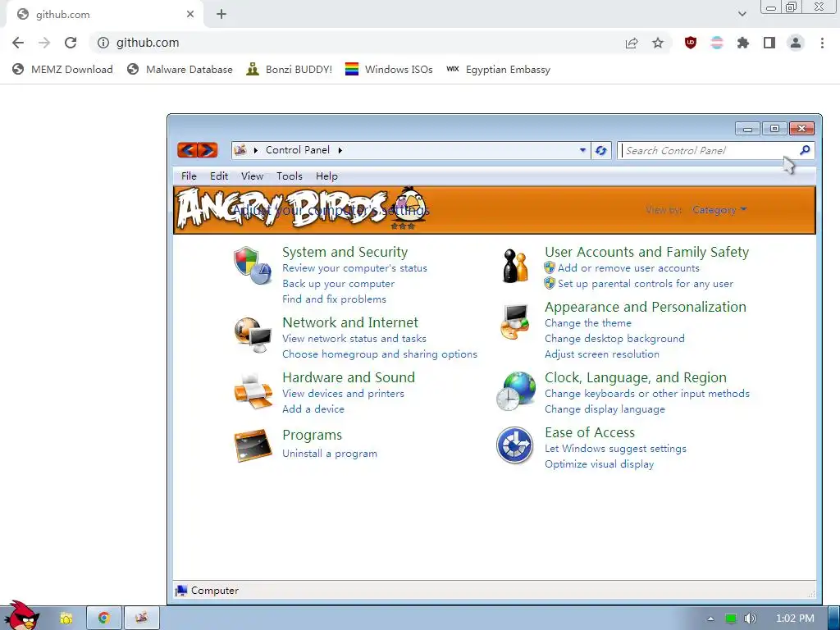Open address bar history dropdown arrow
The height and width of the screenshot is (630, 840).
(x=582, y=151)
